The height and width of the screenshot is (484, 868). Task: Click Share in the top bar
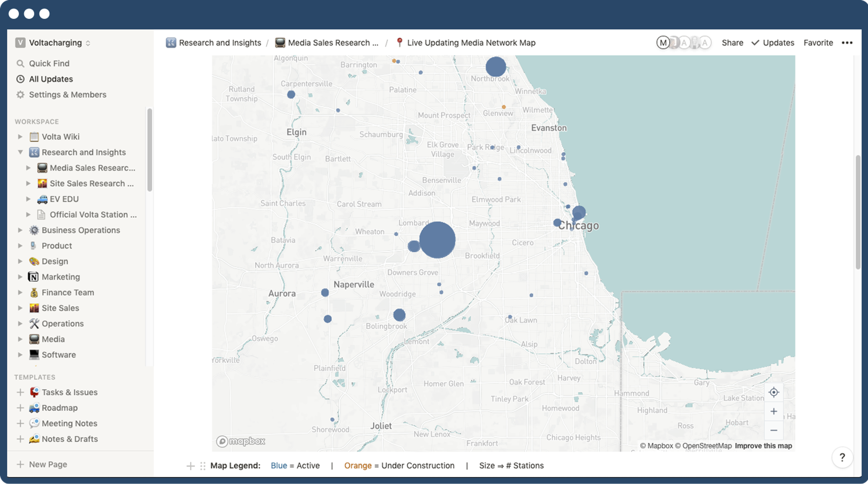[732, 43]
